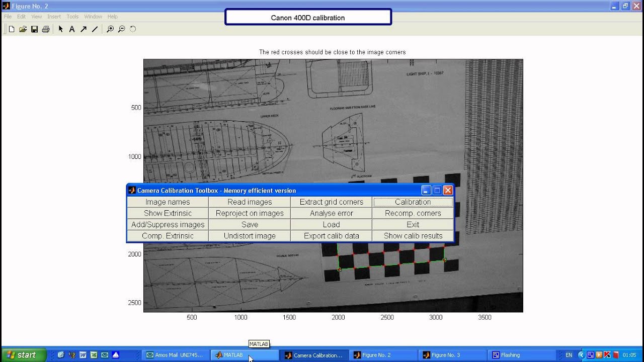Click the Windows start button

pos(24,355)
